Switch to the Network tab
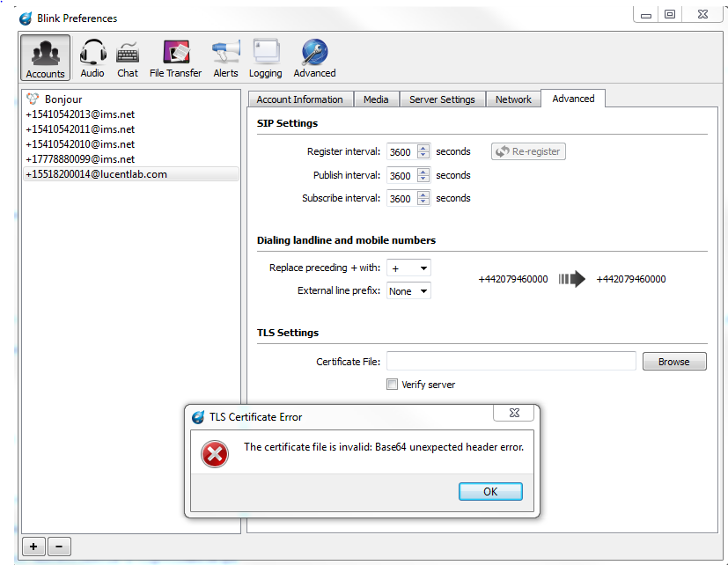Image resolution: width=728 pixels, height=565 pixels. pos(513,99)
